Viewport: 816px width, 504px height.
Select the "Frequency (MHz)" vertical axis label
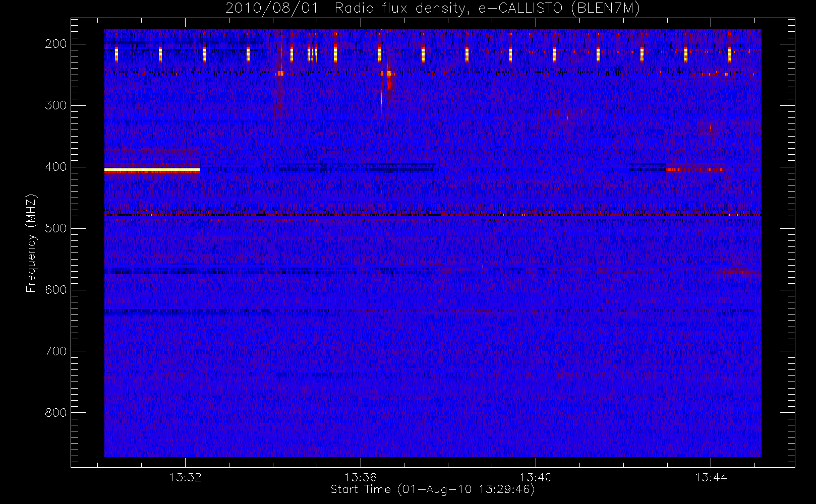[x=31, y=243]
